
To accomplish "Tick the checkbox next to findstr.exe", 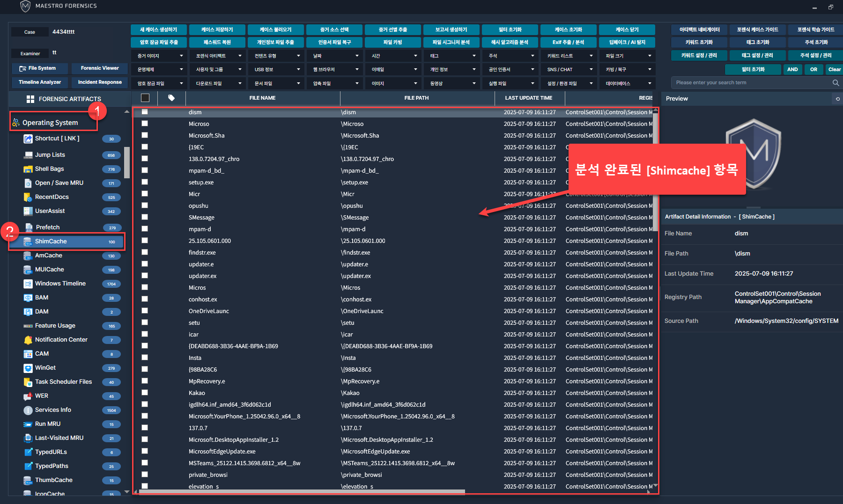I will click(x=145, y=252).
